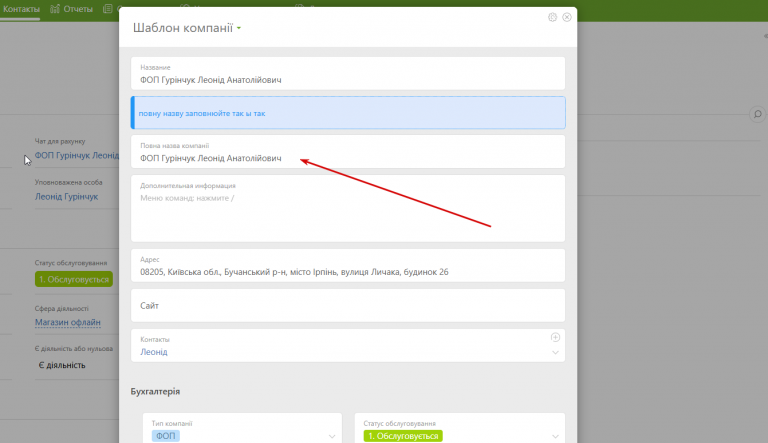Select the 1. Обслуговується tag in dialog
768x443 pixels.
(x=403, y=436)
